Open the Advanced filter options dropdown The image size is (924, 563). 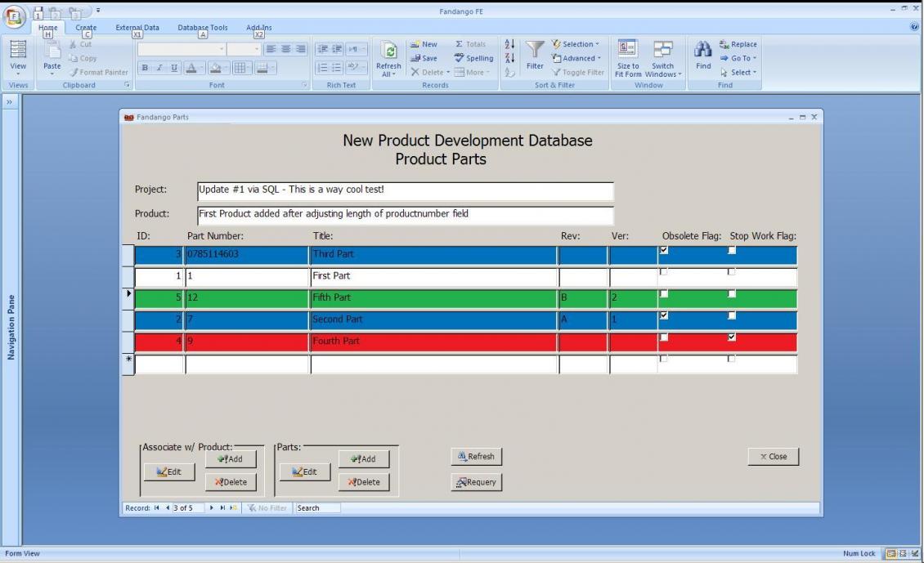pos(577,58)
